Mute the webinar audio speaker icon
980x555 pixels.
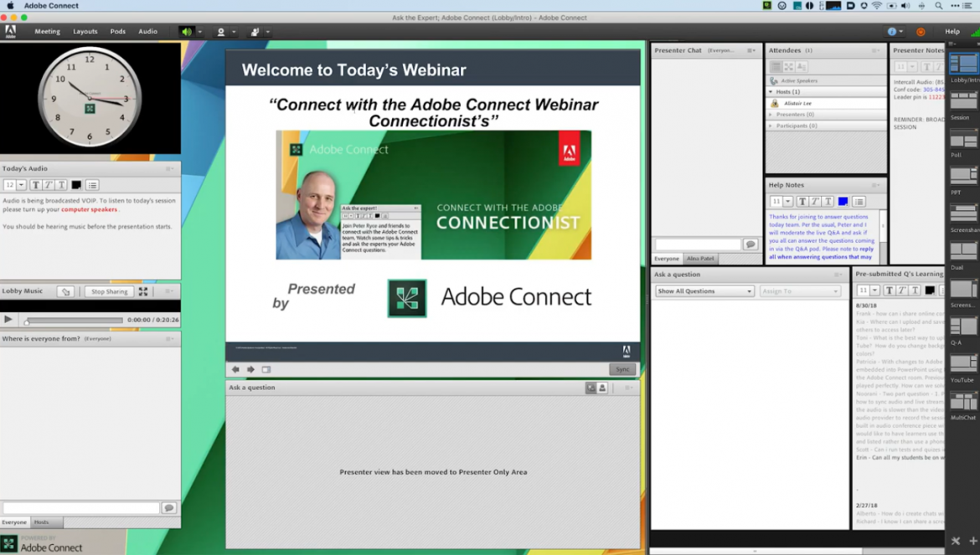pyautogui.click(x=186, y=32)
